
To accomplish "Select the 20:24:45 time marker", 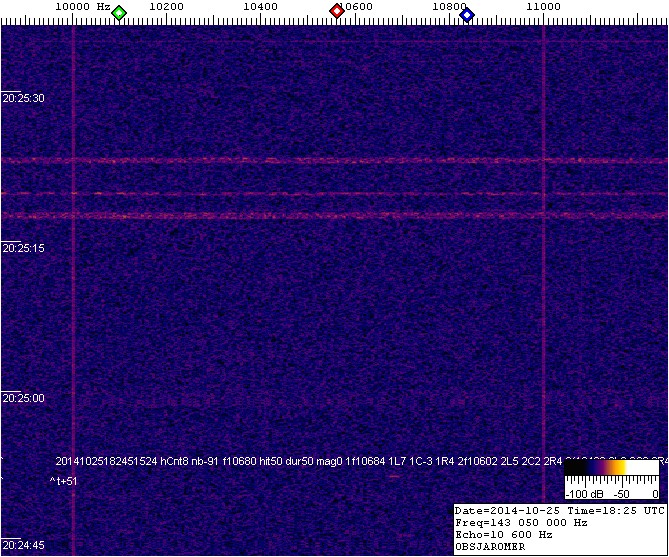I will pyautogui.click(x=24, y=546).
